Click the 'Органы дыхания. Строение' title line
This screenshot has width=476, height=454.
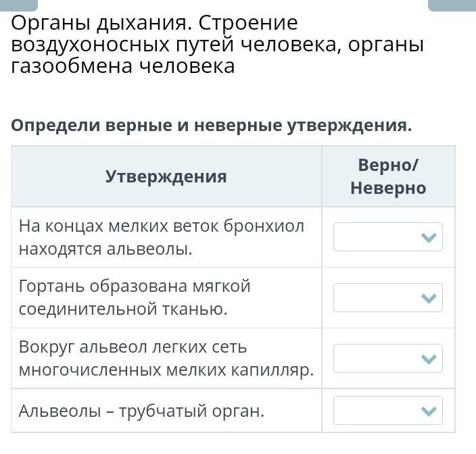(154, 23)
